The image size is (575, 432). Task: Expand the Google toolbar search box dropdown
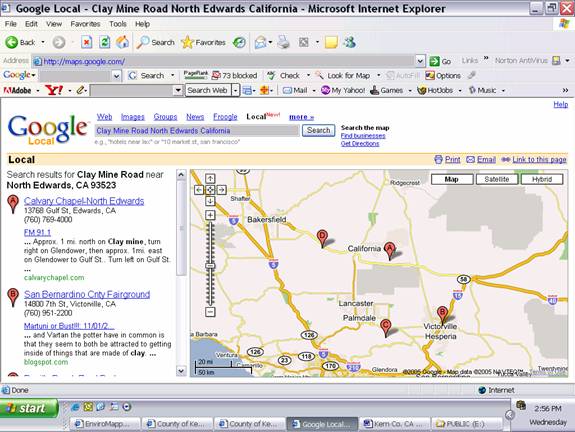click(117, 76)
